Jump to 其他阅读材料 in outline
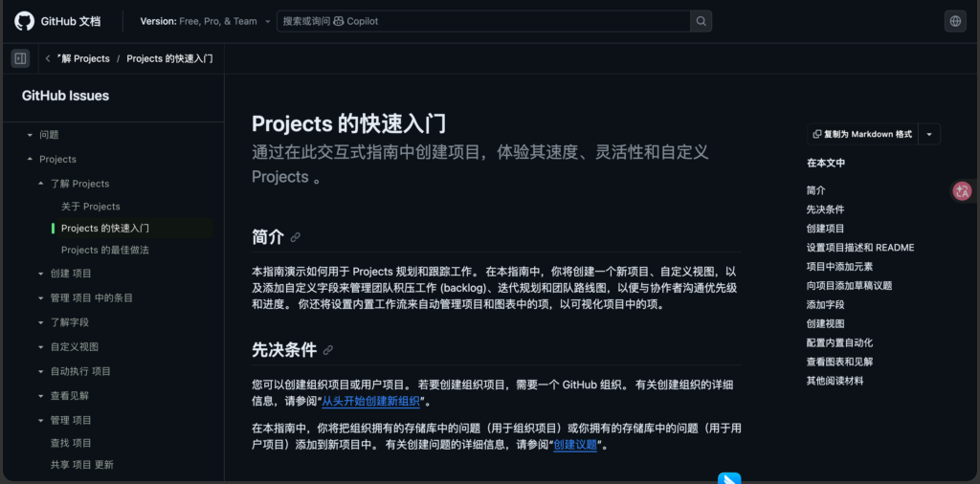 pyautogui.click(x=835, y=381)
